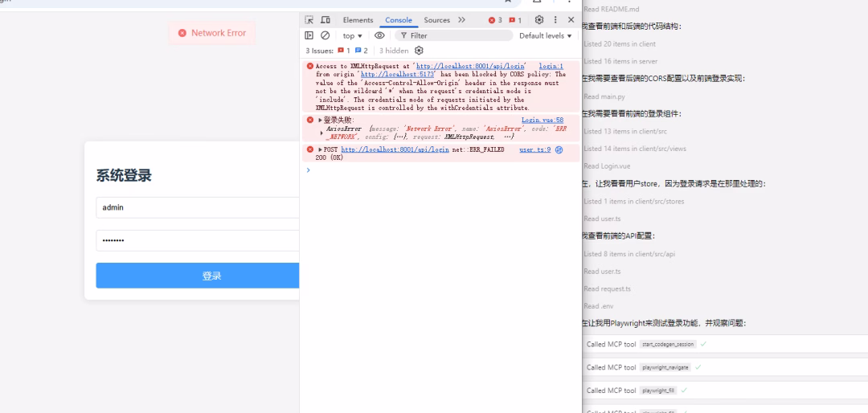868x413 pixels.
Task: Show the console sidebar panel icon
Action: pos(309,35)
